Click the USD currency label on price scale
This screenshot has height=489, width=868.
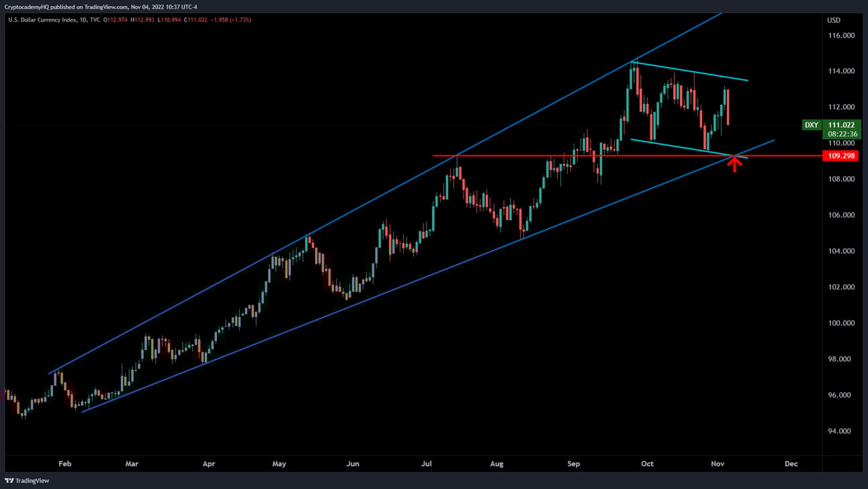834,19
